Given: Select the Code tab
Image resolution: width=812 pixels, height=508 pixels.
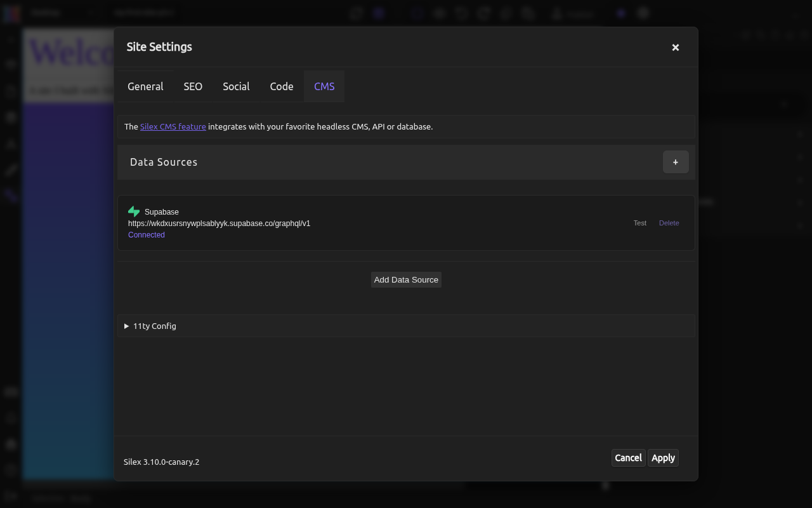Looking at the screenshot, I should (282, 86).
